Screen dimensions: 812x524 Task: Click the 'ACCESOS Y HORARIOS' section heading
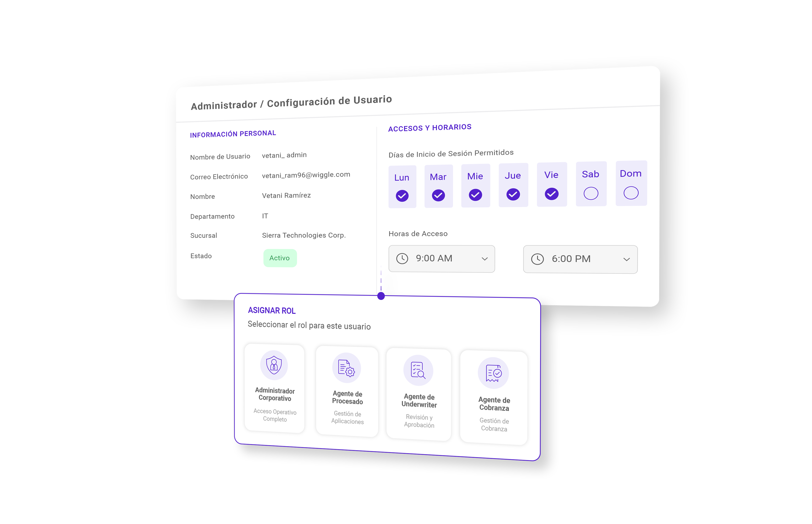click(430, 127)
